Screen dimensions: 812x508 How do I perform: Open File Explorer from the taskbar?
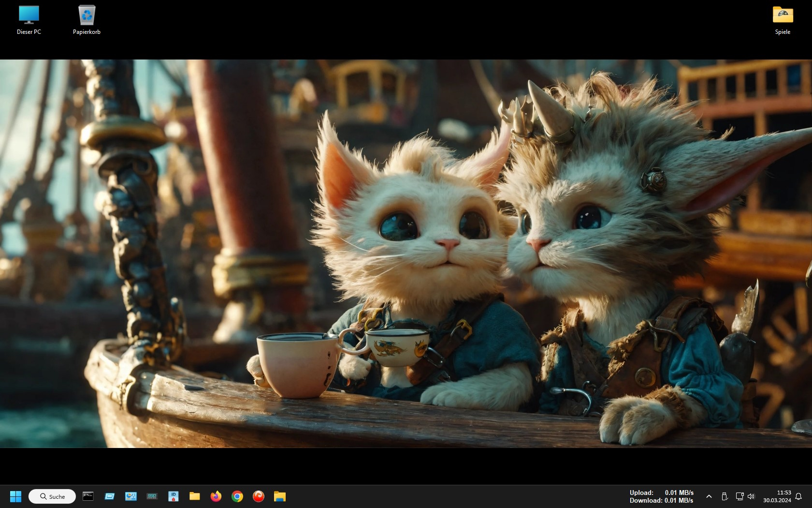[280, 496]
